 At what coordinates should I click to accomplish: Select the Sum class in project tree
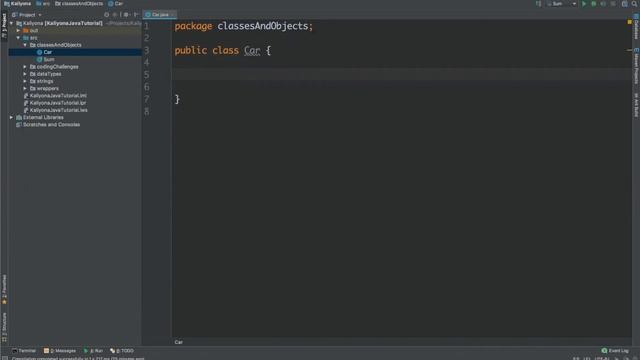coord(75,60)
